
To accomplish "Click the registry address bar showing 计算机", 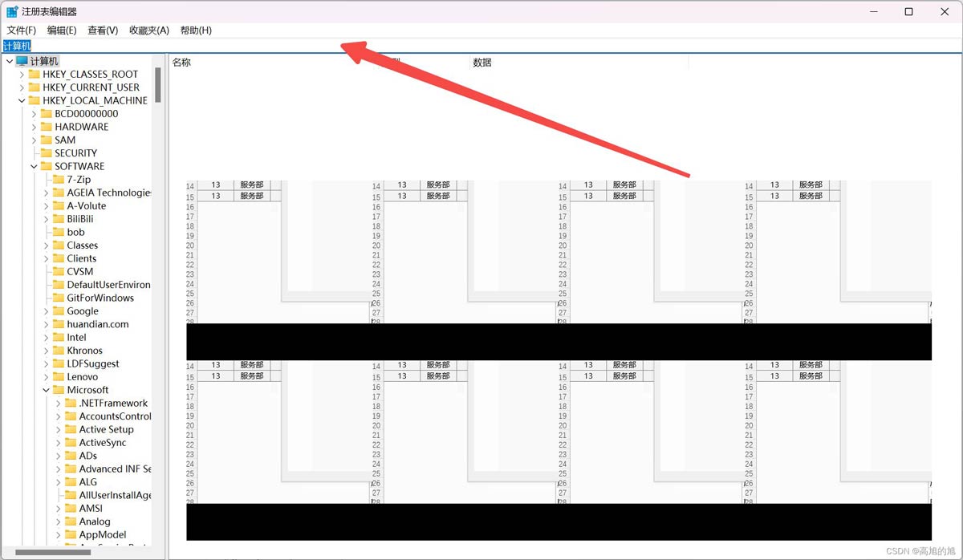I will [x=481, y=46].
